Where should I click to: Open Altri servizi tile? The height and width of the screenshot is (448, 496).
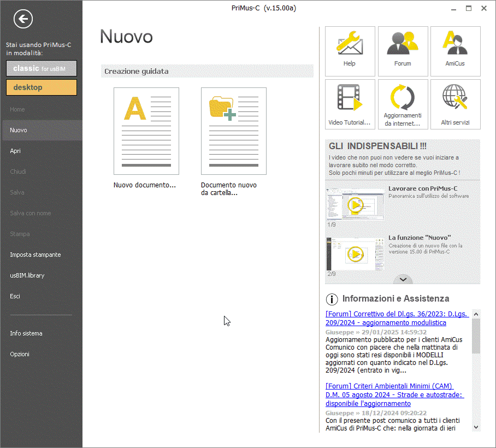[x=455, y=104]
